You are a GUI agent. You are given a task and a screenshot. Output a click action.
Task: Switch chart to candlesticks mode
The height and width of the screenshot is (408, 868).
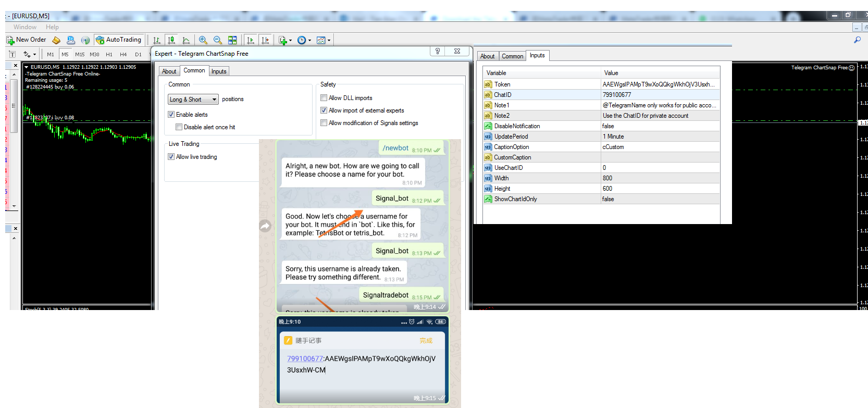tap(171, 40)
